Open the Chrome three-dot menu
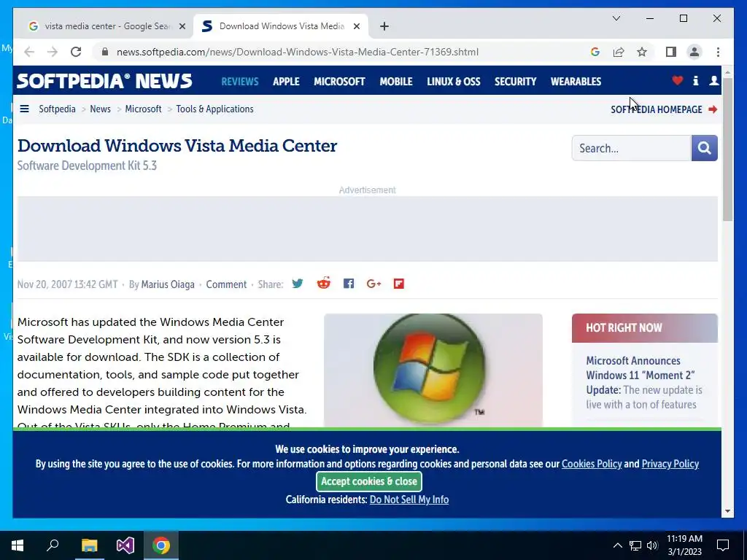Image resolution: width=747 pixels, height=560 pixels. 718,52
